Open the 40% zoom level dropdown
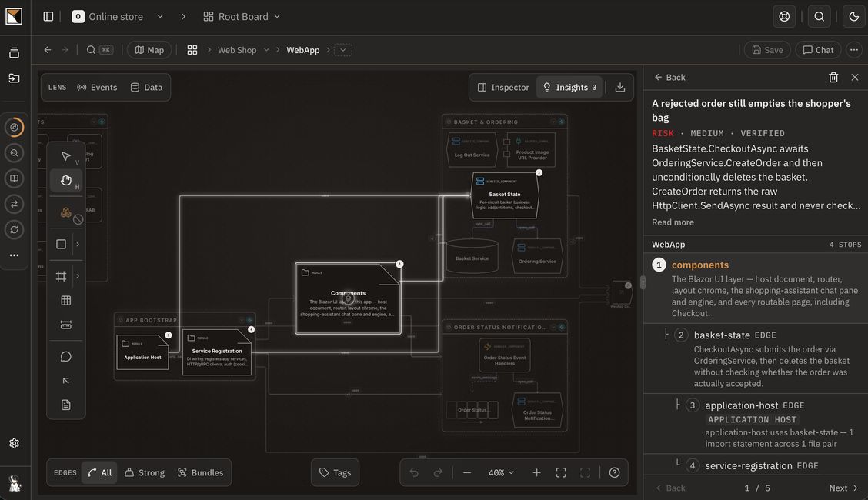This screenshot has width=868, height=500. point(501,472)
